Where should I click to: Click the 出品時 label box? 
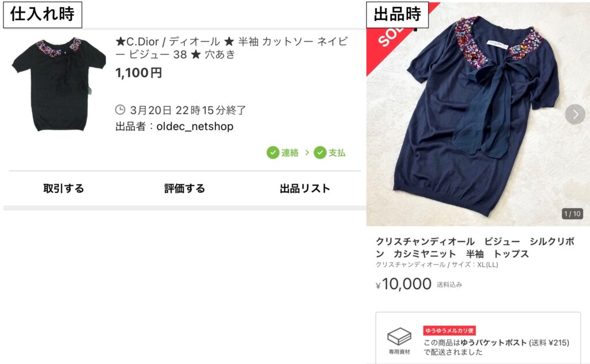coord(398,14)
